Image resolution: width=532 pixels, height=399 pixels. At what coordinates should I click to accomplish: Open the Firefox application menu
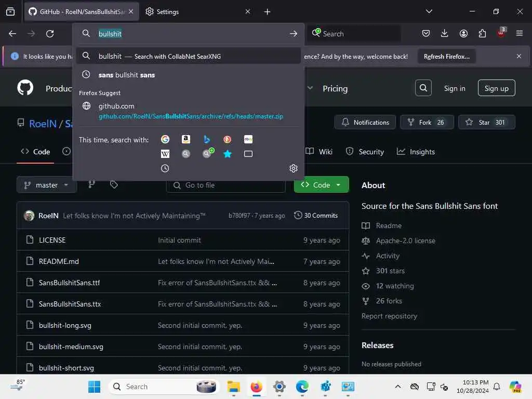[520, 33]
